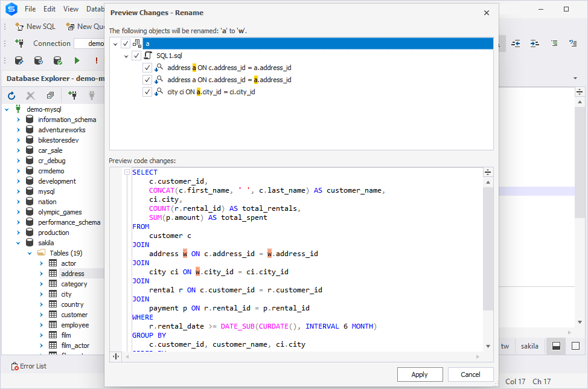The width and height of the screenshot is (588, 389).
Task: Click the format lines icon in right toolbar
Action: (554, 43)
